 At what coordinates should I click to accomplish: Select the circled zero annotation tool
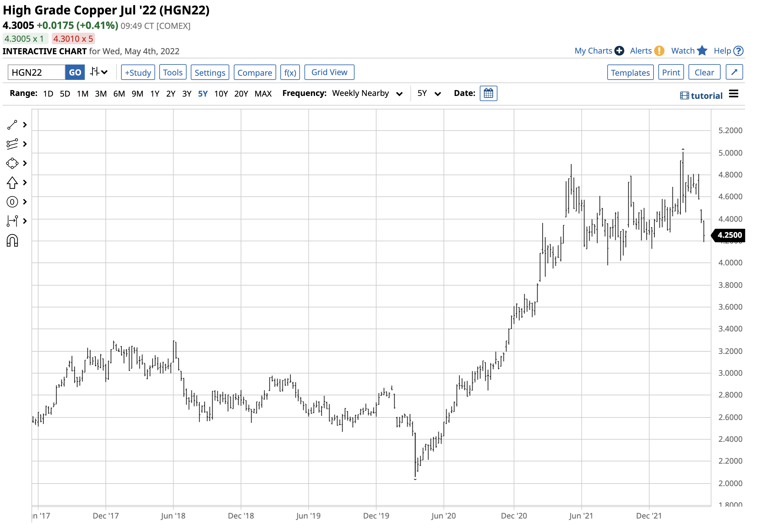(12, 202)
